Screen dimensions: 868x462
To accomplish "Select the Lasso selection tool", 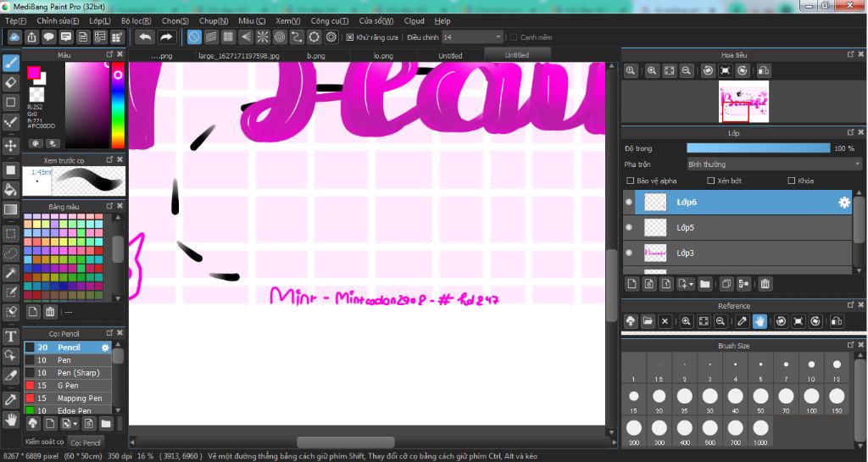I will tap(10, 253).
